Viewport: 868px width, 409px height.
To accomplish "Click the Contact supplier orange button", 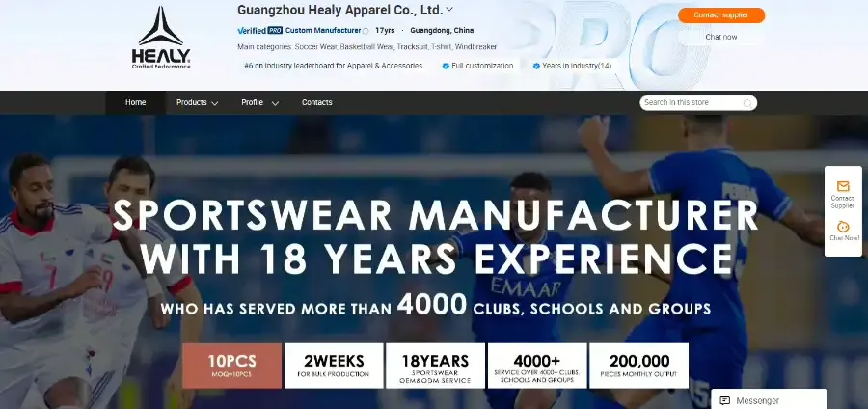I will [721, 14].
